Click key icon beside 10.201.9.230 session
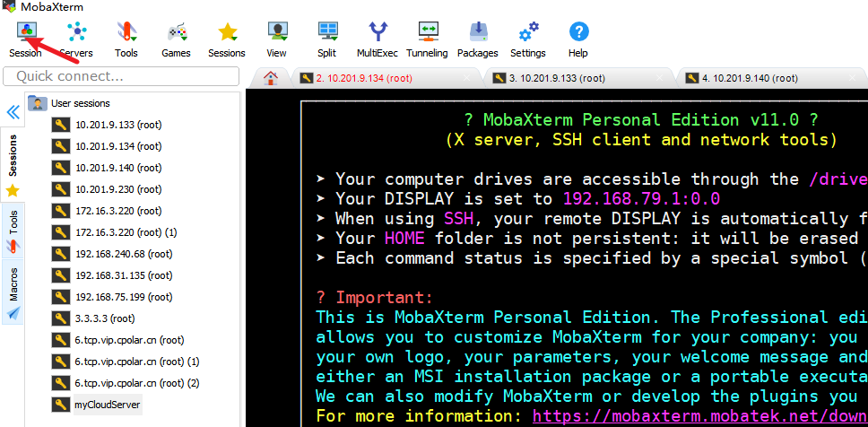868x427 pixels. [60, 189]
